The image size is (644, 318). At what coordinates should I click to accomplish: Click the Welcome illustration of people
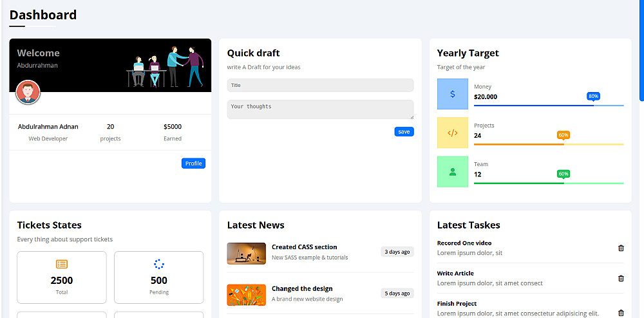pyautogui.click(x=165, y=66)
